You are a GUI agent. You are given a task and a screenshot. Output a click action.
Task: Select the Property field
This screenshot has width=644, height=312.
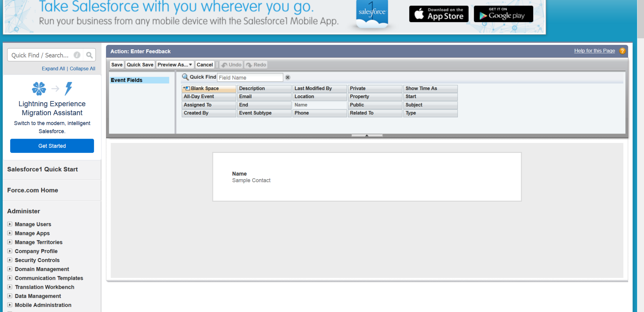(375, 97)
